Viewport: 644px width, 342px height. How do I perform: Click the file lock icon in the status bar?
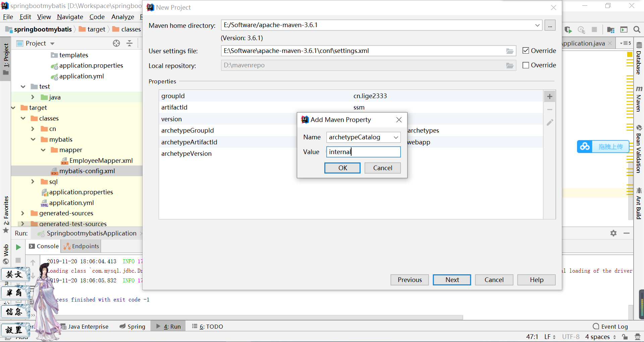(625, 337)
